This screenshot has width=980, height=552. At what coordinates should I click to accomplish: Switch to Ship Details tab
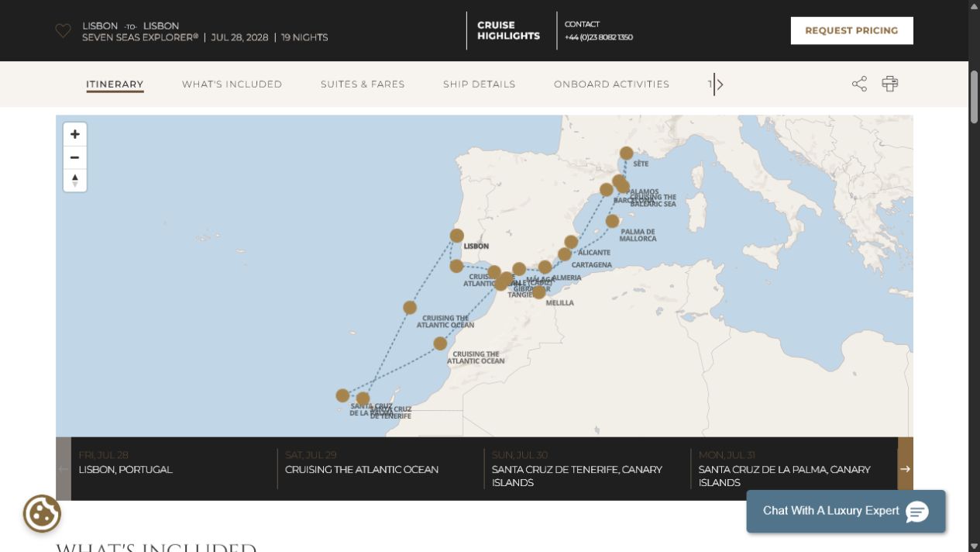pos(479,84)
